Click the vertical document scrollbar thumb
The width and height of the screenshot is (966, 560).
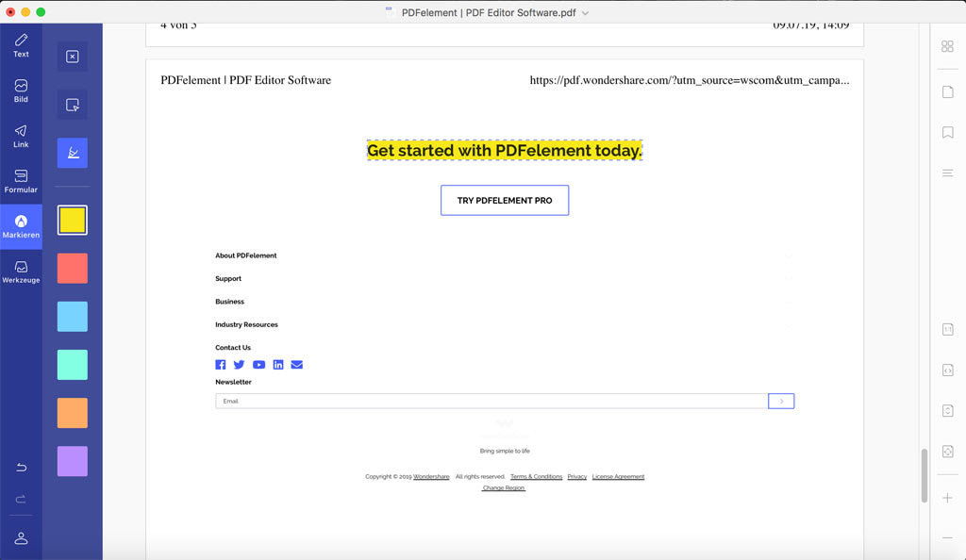(924, 476)
